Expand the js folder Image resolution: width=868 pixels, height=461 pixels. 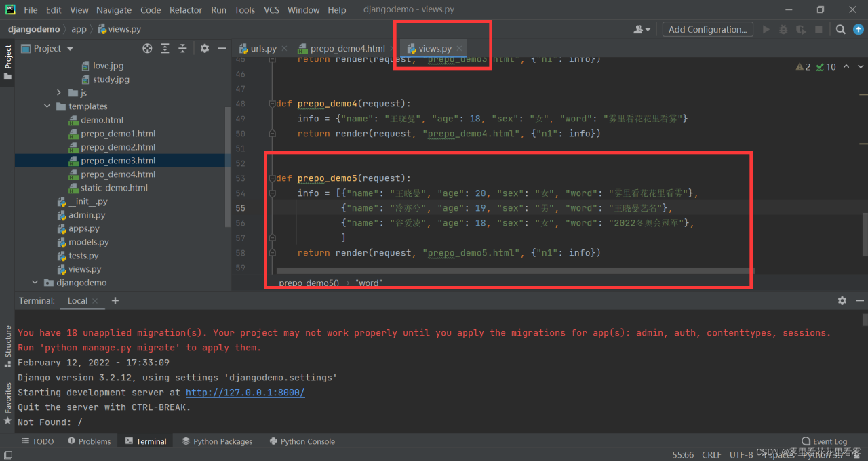coord(59,93)
